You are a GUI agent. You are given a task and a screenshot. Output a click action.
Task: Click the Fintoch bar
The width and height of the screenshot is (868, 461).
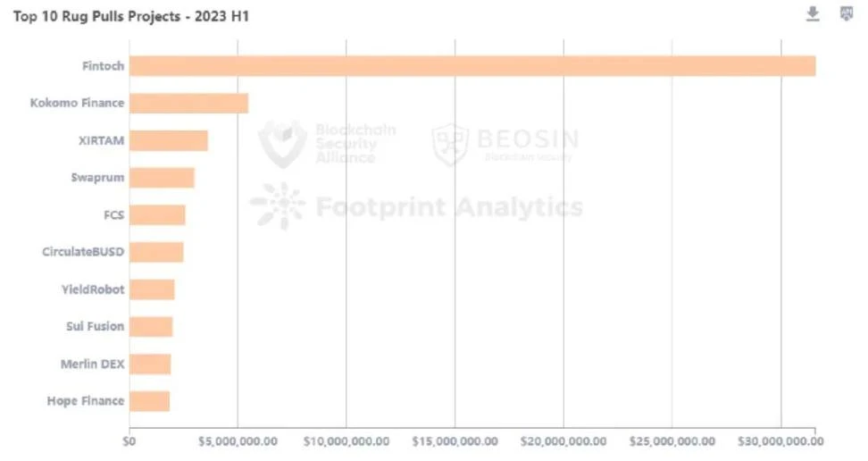coord(472,66)
